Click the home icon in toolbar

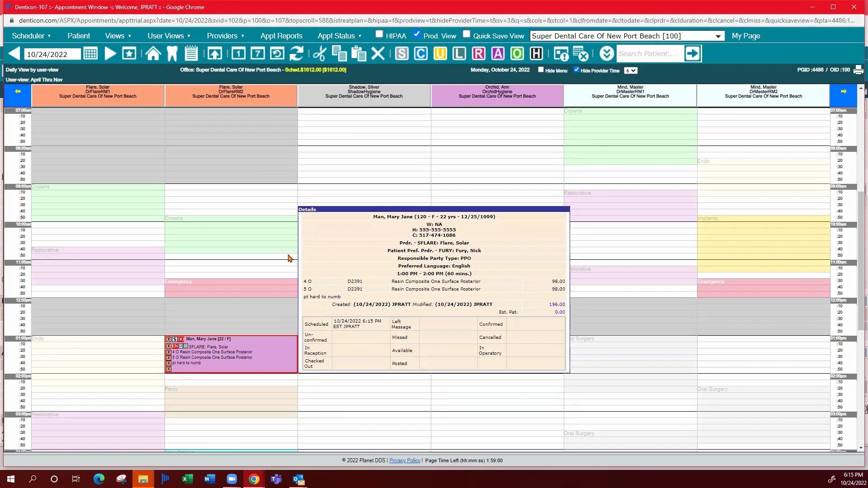[x=153, y=54]
